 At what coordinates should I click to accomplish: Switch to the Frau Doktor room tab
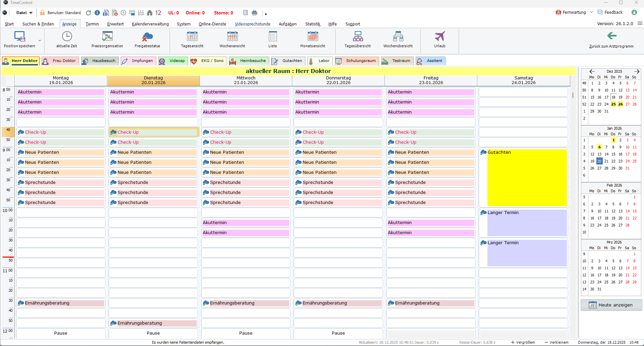point(60,61)
